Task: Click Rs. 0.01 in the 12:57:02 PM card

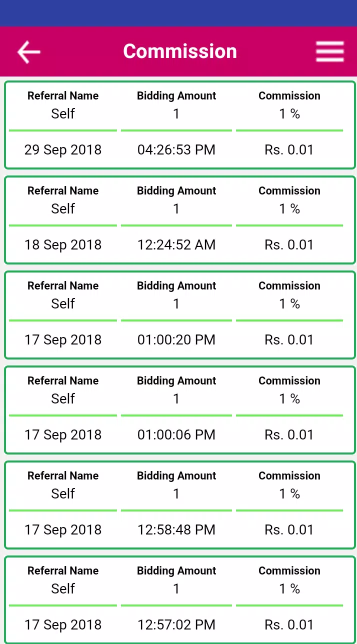Action: coord(289,624)
